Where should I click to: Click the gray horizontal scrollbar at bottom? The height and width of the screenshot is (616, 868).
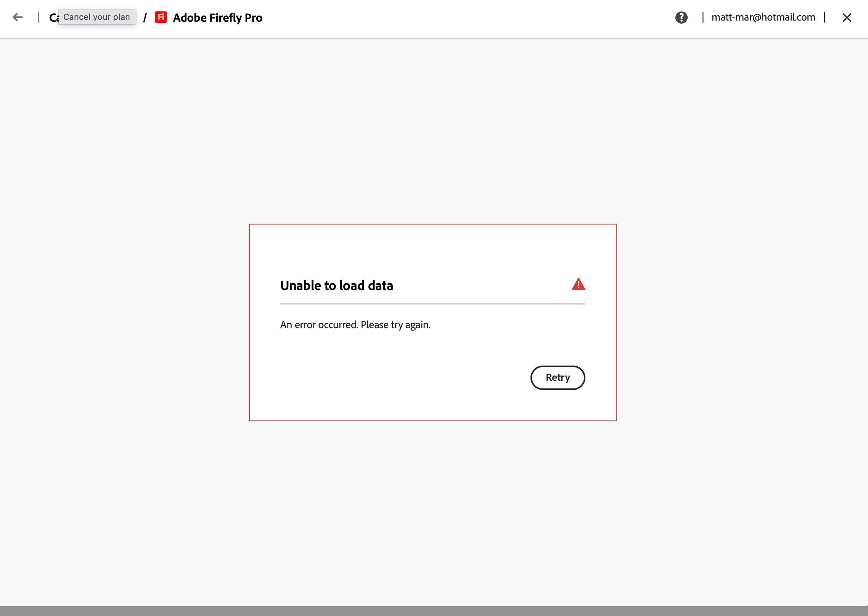434,611
